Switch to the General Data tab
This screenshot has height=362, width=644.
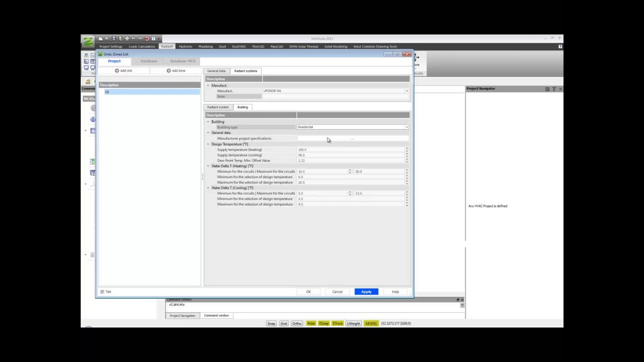tap(216, 71)
